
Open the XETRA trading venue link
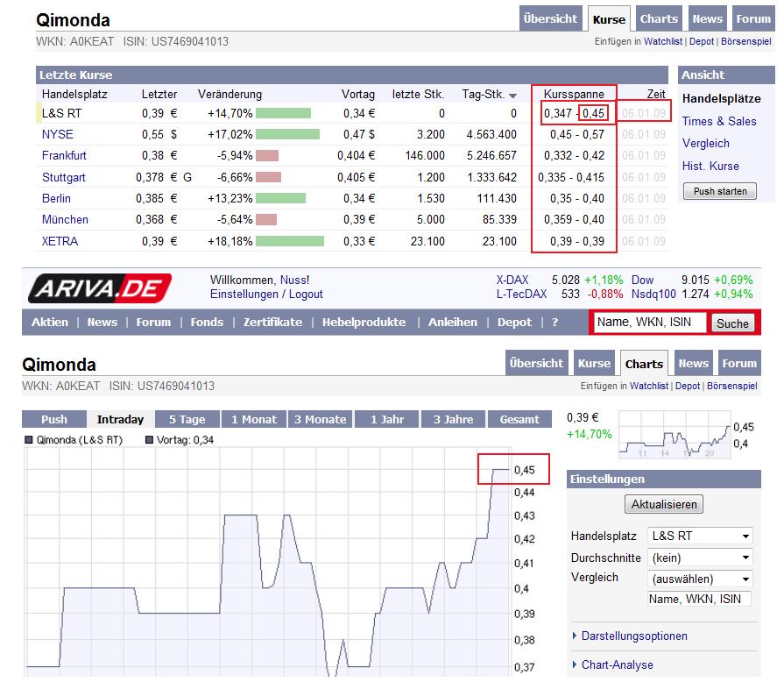(x=60, y=242)
